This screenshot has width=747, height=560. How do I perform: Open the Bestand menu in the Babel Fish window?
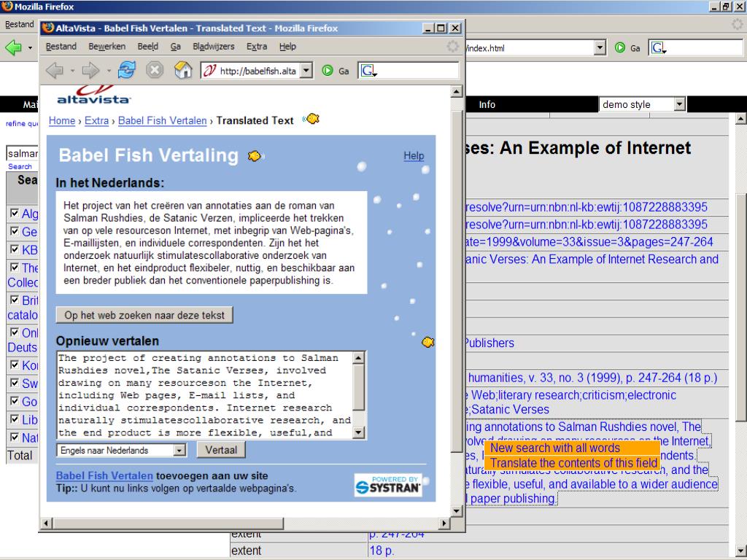click(x=61, y=46)
